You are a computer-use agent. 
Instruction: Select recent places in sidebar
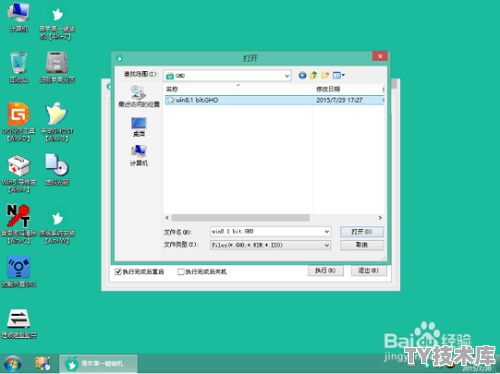click(139, 96)
